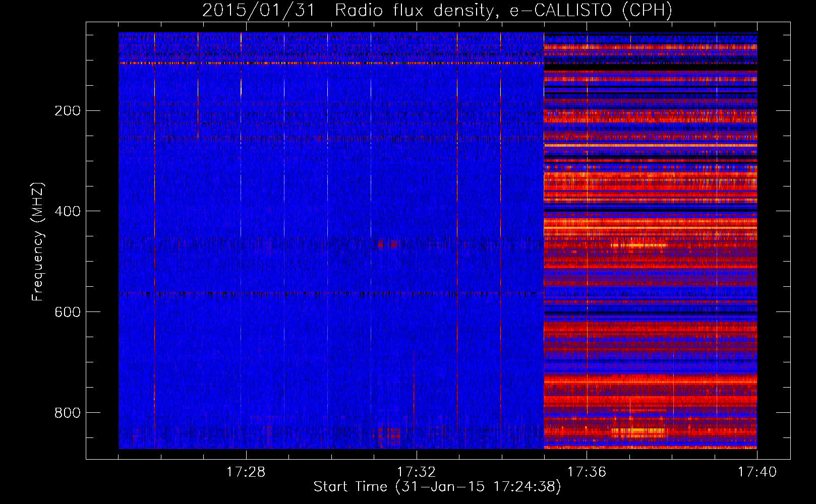Screen dimensions: 816x504
Task: Click the 17:36 time tick label
Action: [x=587, y=472]
